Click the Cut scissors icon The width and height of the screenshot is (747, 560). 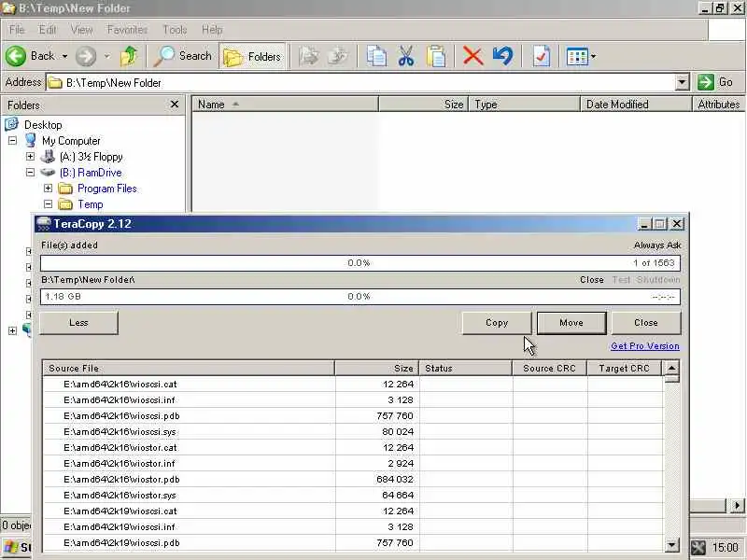pyautogui.click(x=406, y=56)
